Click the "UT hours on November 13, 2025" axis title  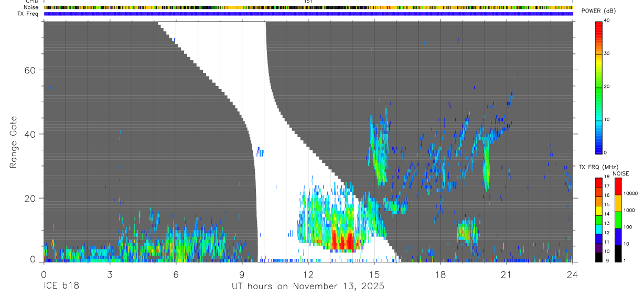click(x=308, y=286)
